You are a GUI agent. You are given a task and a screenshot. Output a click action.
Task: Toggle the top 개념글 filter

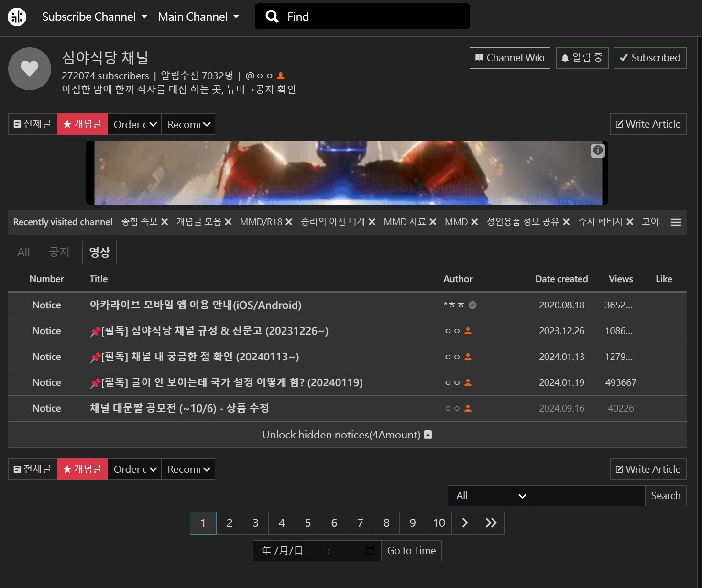pyautogui.click(x=82, y=124)
